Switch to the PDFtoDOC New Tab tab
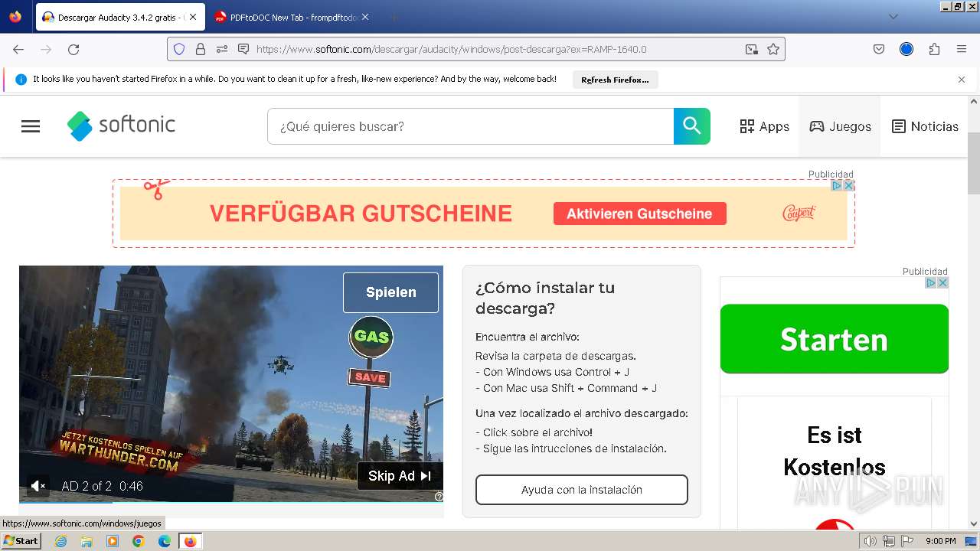 coord(291,17)
